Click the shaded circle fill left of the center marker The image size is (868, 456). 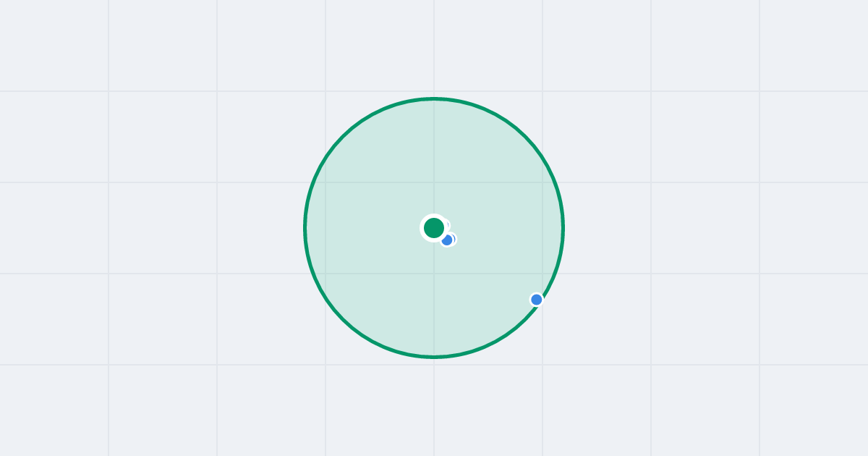coord(362,228)
